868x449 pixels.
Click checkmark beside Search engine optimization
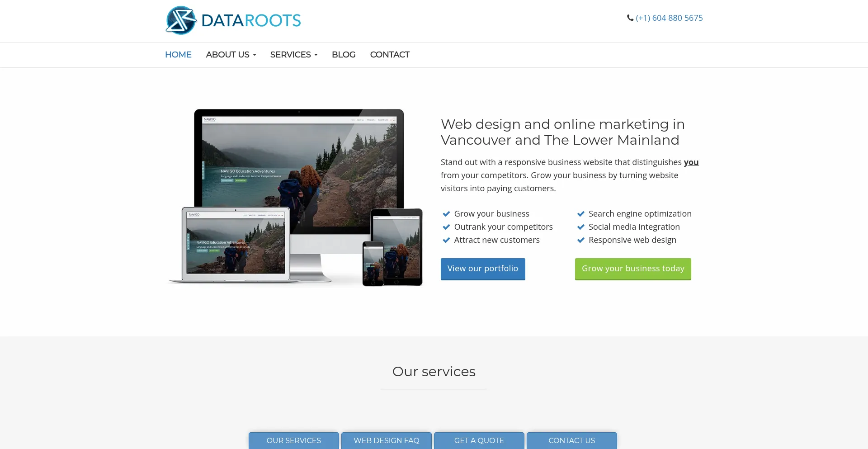coord(581,214)
